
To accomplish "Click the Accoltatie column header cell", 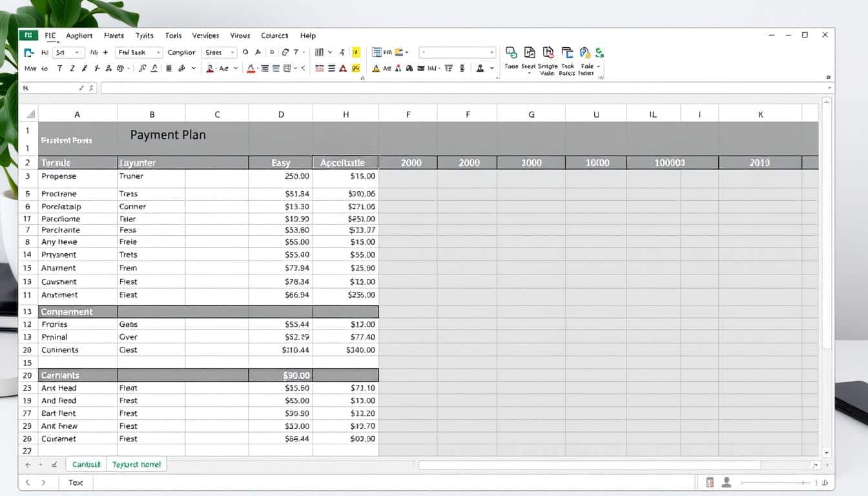I will [x=346, y=163].
